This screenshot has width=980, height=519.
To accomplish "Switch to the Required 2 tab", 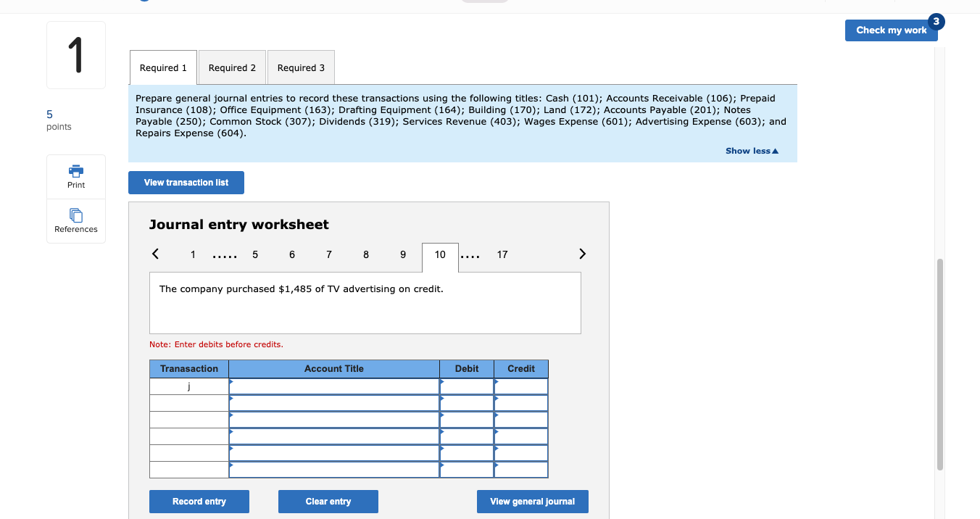I will [232, 67].
